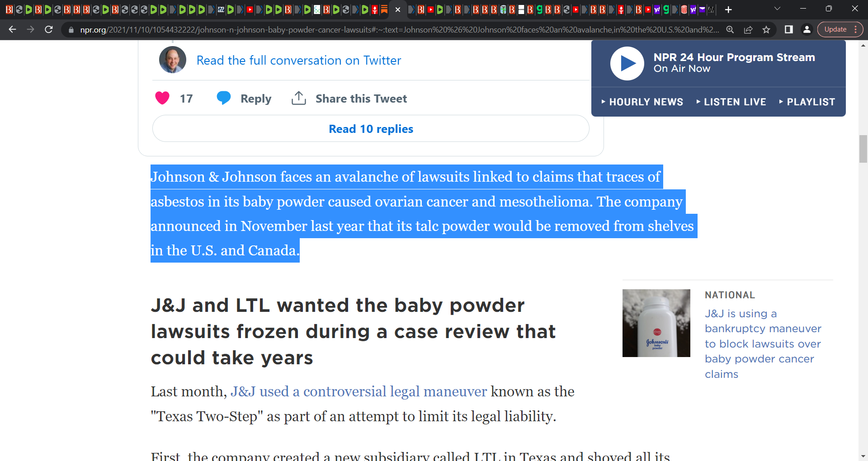This screenshot has width=868, height=461.
Task: Click the J&J and LTL baby powder heading
Action: (353, 331)
